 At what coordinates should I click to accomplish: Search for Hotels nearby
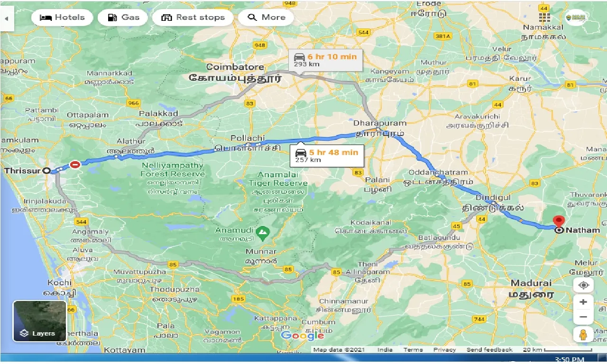(62, 18)
